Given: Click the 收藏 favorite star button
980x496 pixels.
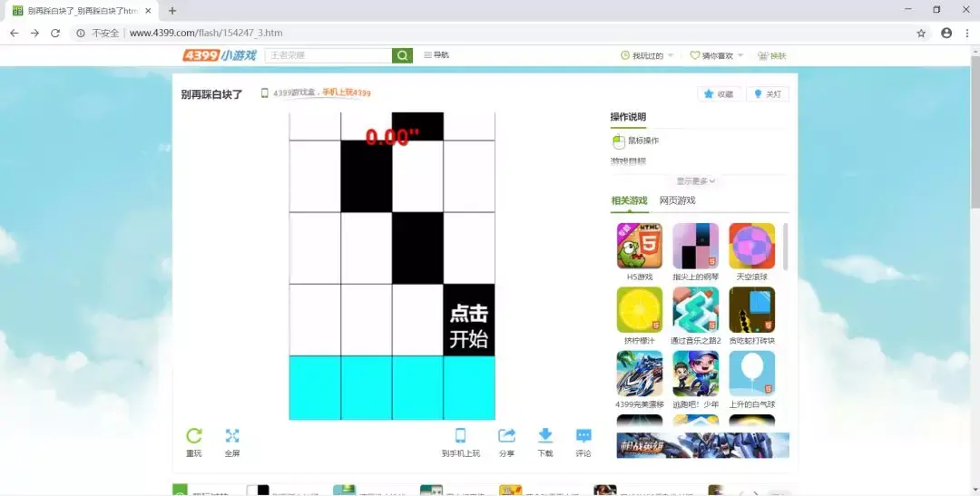Looking at the screenshot, I should [x=720, y=93].
